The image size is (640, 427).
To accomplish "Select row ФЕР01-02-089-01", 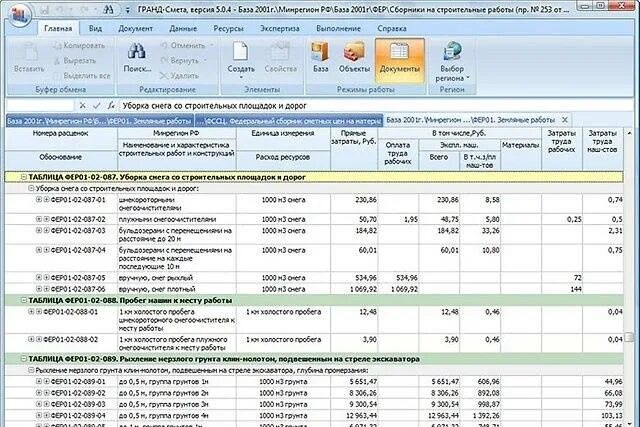I will (314, 382).
